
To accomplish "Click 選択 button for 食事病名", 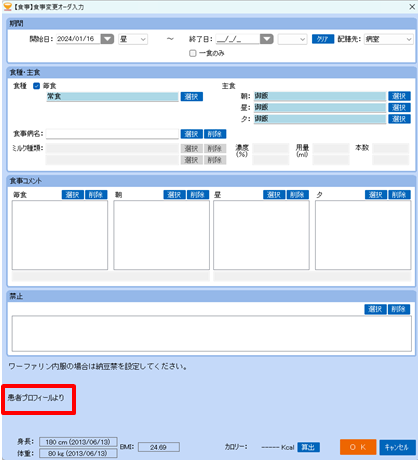I will [192, 134].
